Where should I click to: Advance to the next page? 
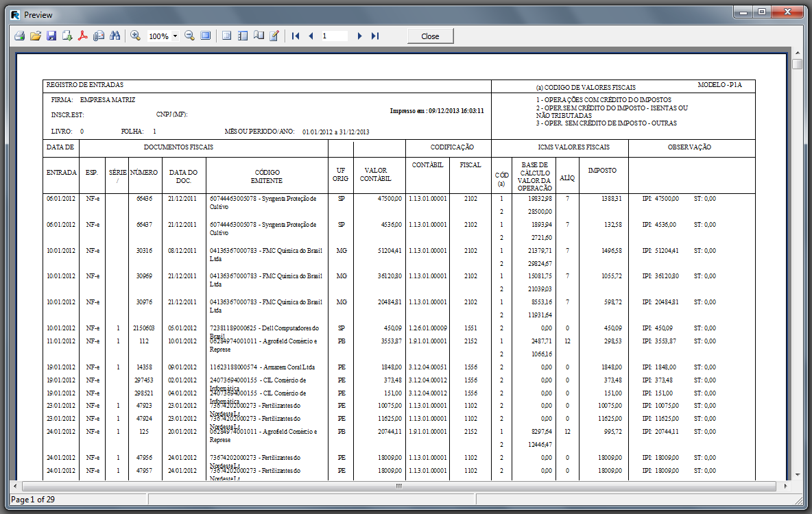359,36
